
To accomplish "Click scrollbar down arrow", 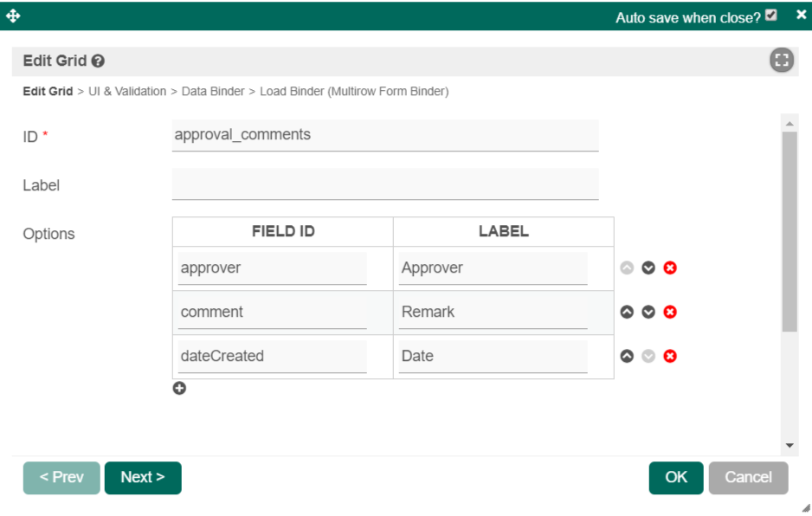I will tap(789, 445).
